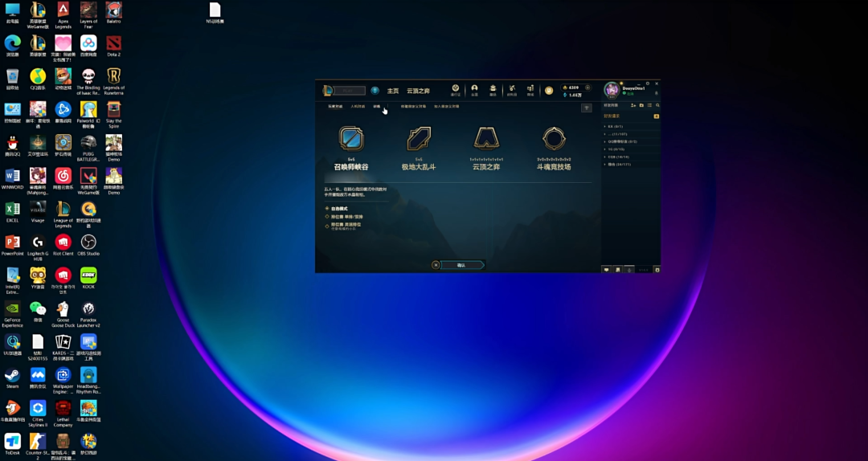Click the 确认 confirm button
The height and width of the screenshot is (461, 868).
[462, 265]
